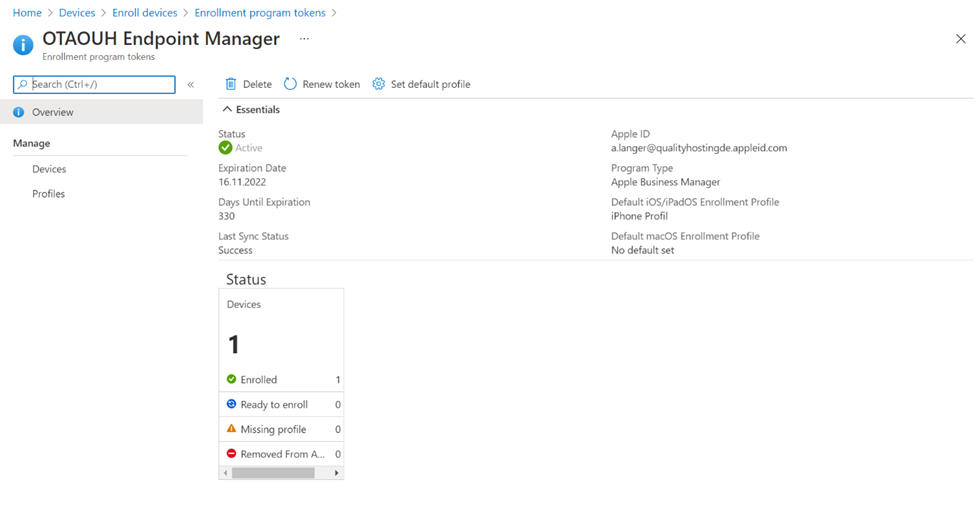Click the Manage section heading
The image size is (977, 514).
click(x=32, y=143)
